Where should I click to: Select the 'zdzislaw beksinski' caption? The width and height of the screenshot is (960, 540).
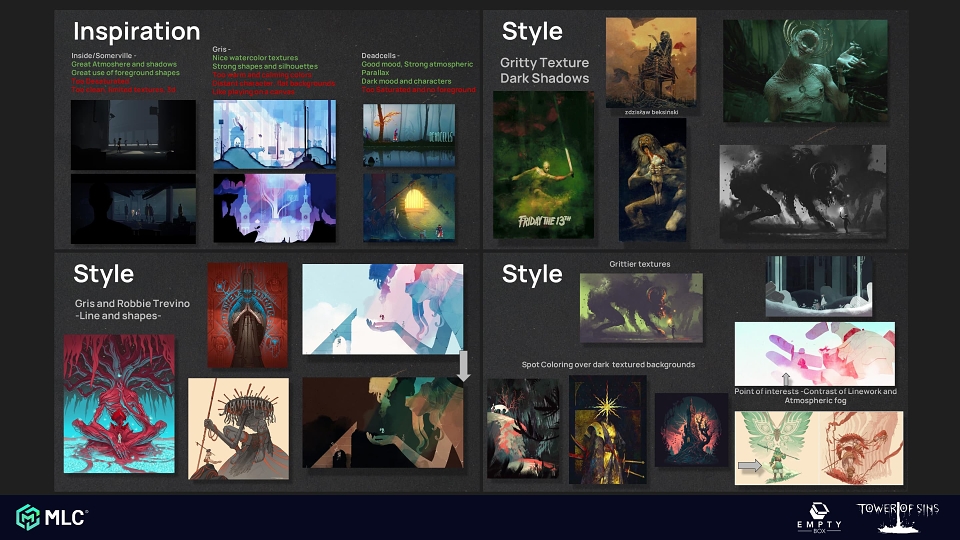[x=651, y=112]
